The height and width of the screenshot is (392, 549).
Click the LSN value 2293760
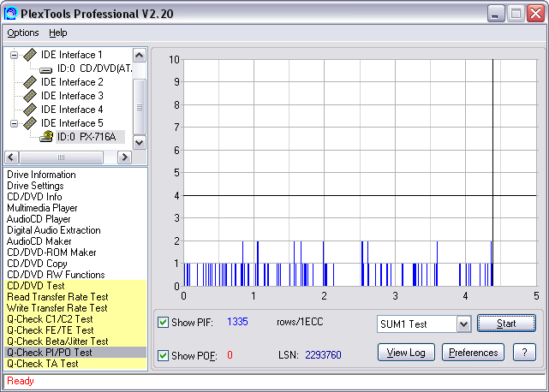323,355
